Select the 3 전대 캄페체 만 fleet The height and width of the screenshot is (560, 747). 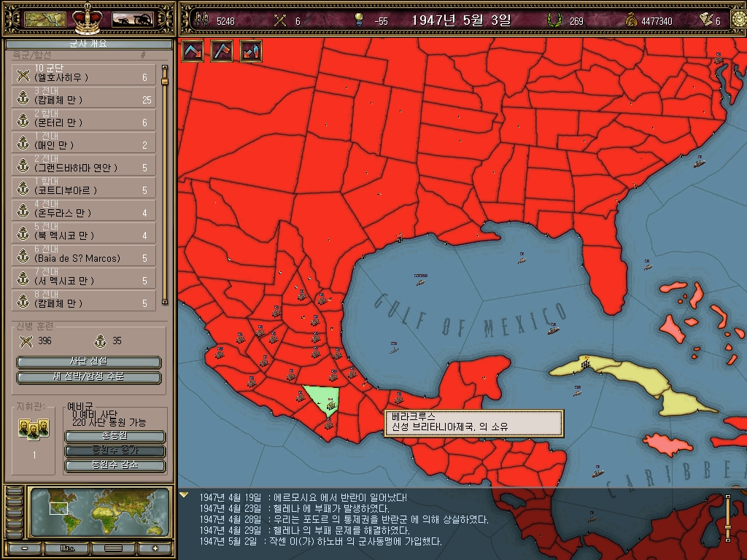(84, 96)
